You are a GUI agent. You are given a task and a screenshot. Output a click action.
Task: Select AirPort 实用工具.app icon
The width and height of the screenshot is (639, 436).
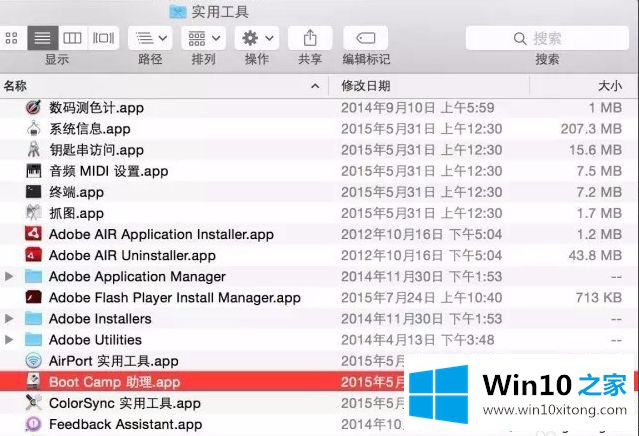(x=33, y=361)
